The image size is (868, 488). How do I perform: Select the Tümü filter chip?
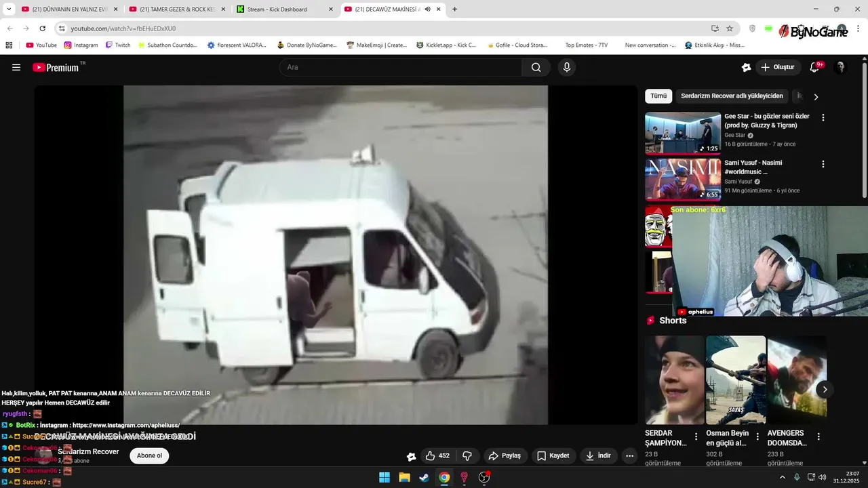pyautogui.click(x=658, y=96)
